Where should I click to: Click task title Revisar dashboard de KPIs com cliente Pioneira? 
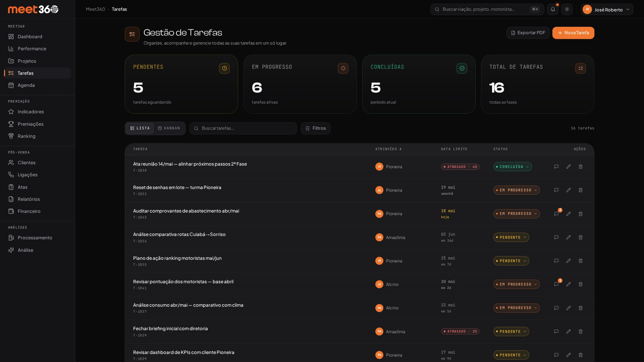(184, 352)
